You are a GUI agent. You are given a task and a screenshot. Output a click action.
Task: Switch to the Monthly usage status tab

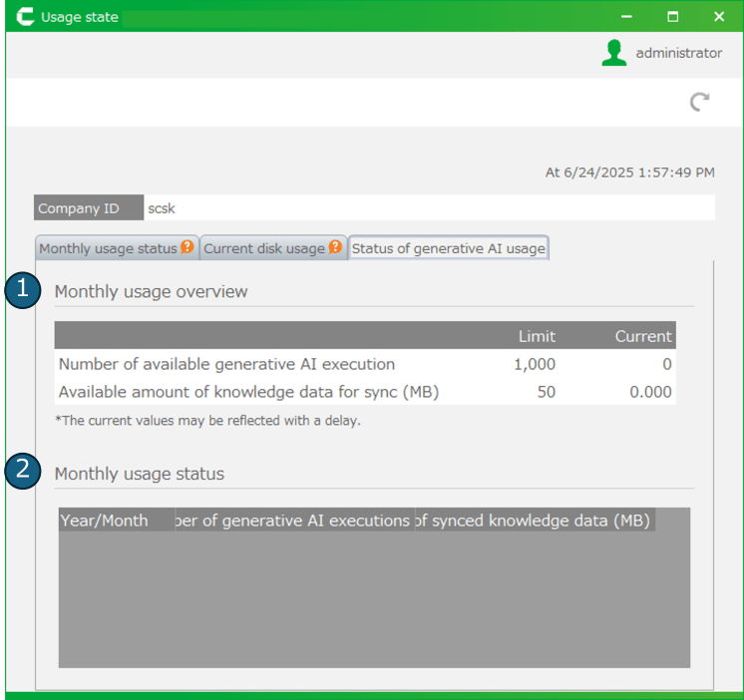(x=108, y=248)
